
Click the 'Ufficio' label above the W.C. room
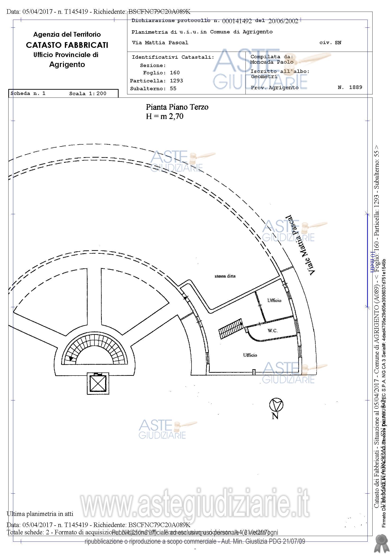[x=274, y=300]
